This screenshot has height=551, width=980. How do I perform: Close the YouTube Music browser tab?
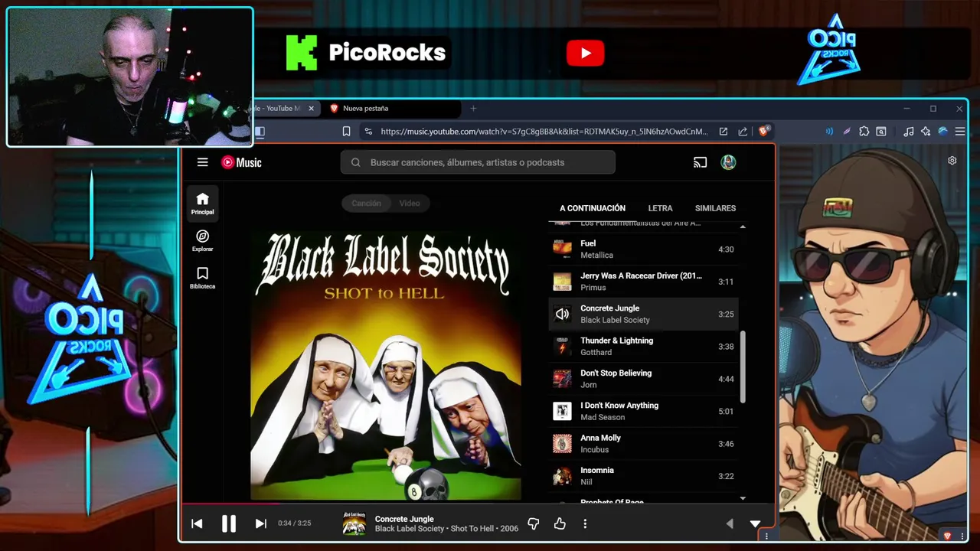311,108
